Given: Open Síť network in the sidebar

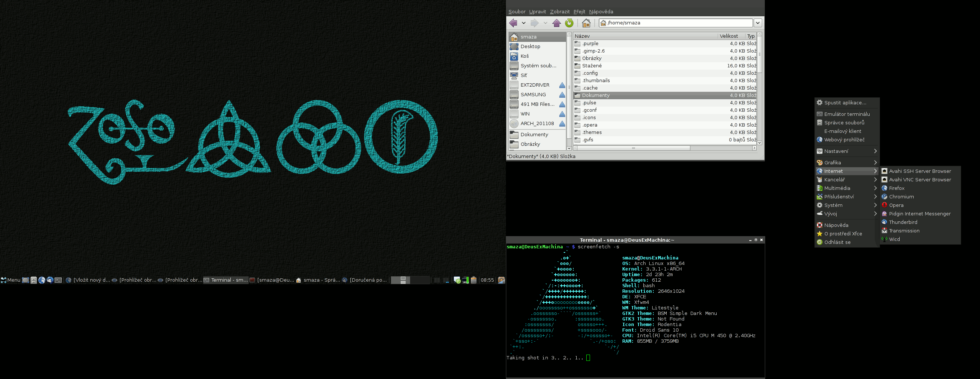Looking at the screenshot, I should coord(537,75).
